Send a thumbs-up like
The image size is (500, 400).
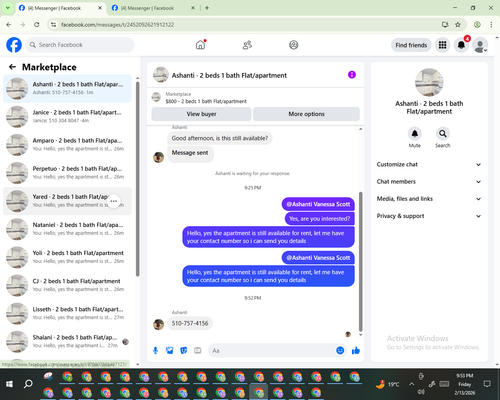coord(356,350)
